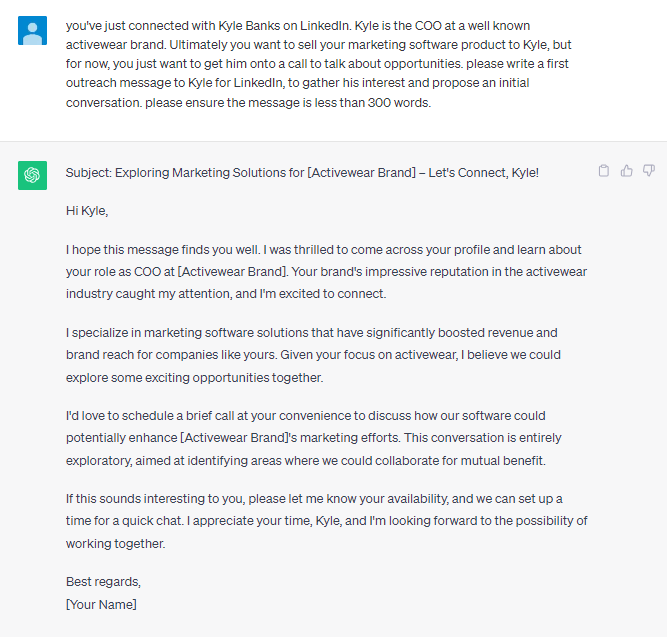Click the line ending 'working together.'
Viewport: 667px width, 637px height.
[116, 543]
